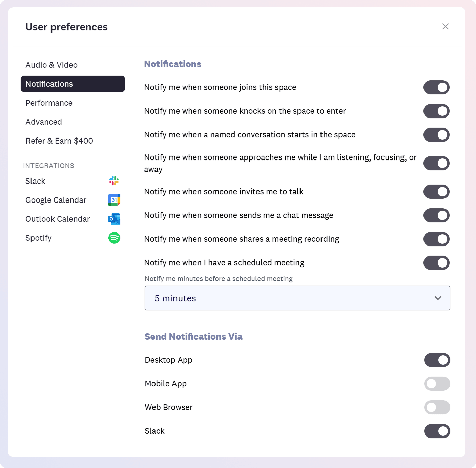476x468 pixels.
Task: Disable Slack notification delivery toggle
Action: pos(437,431)
